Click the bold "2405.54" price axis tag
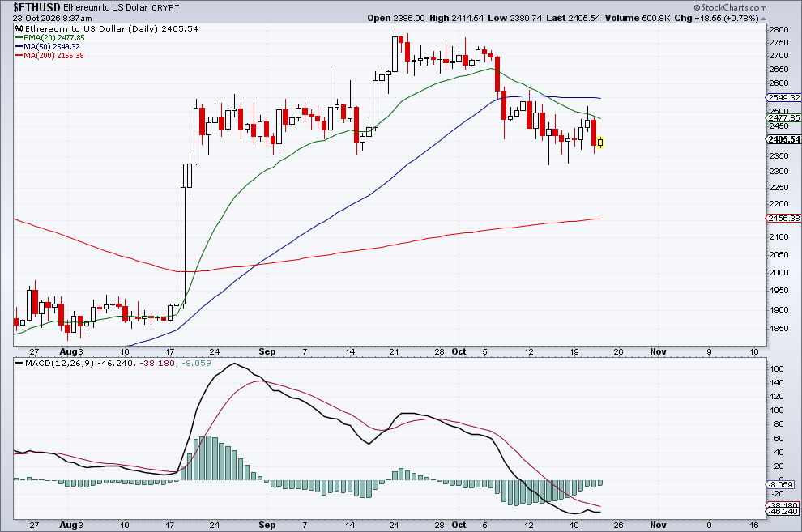802x532 pixels. [783, 139]
